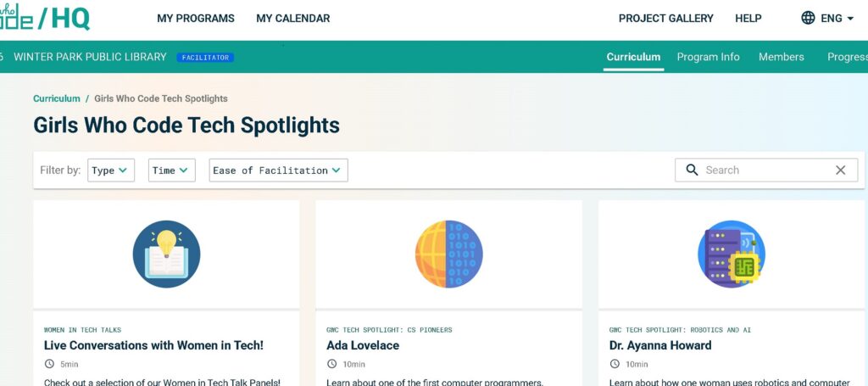Open the Project Gallery page
Image resolution: width=868 pixels, height=386 pixels.
[666, 18]
